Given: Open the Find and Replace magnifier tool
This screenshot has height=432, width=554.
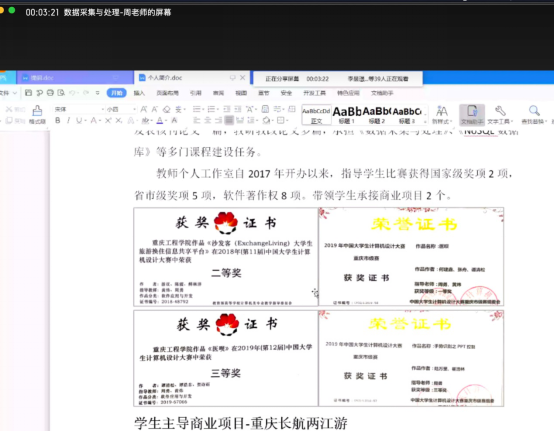Looking at the screenshot, I should pyautogui.click(x=534, y=114).
